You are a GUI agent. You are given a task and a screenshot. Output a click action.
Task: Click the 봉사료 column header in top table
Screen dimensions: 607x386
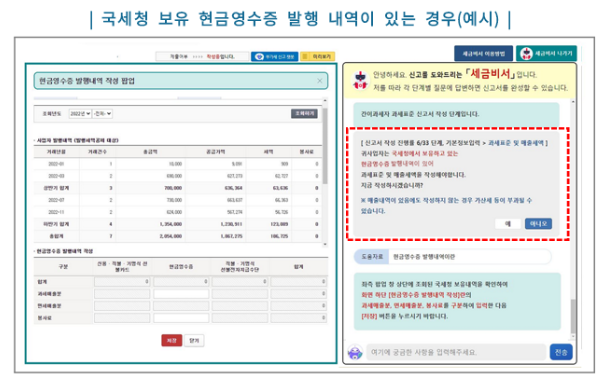pos(307,152)
